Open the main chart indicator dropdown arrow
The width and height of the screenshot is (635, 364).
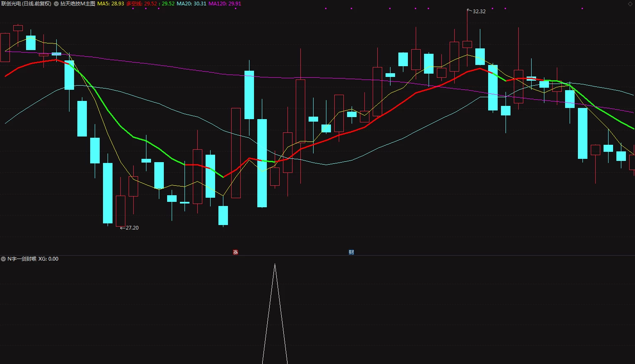pyautogui.click(x=56, y=4)
